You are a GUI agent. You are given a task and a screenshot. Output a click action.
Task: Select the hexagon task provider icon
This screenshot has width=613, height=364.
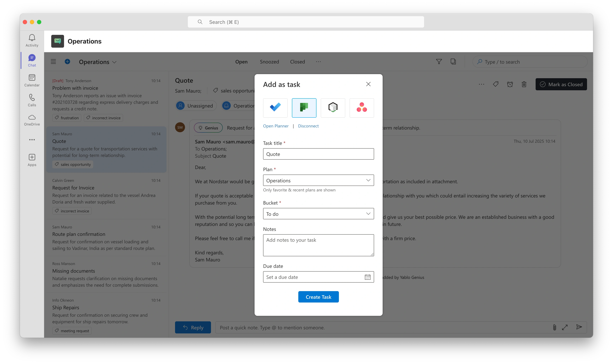[333, 108]
